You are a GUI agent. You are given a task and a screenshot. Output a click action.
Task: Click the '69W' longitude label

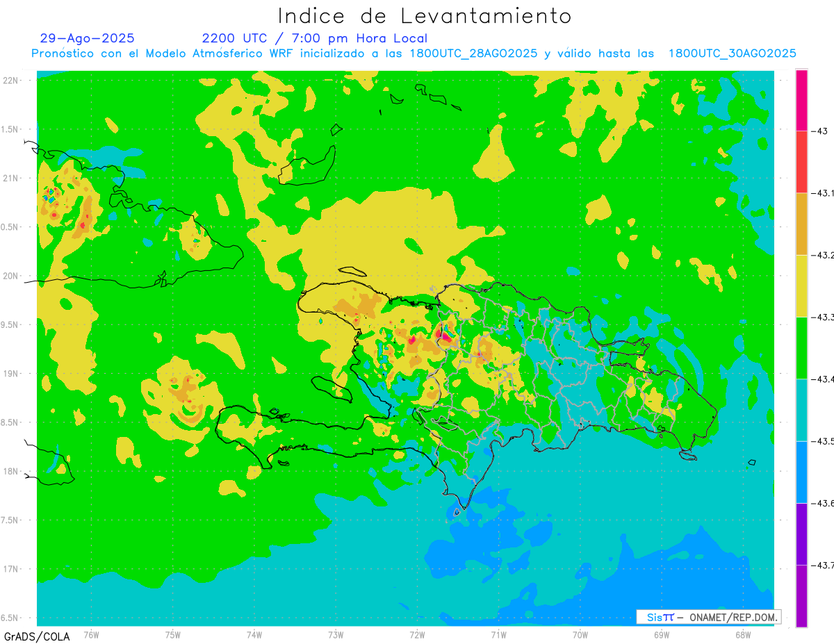tap(662, 634)
